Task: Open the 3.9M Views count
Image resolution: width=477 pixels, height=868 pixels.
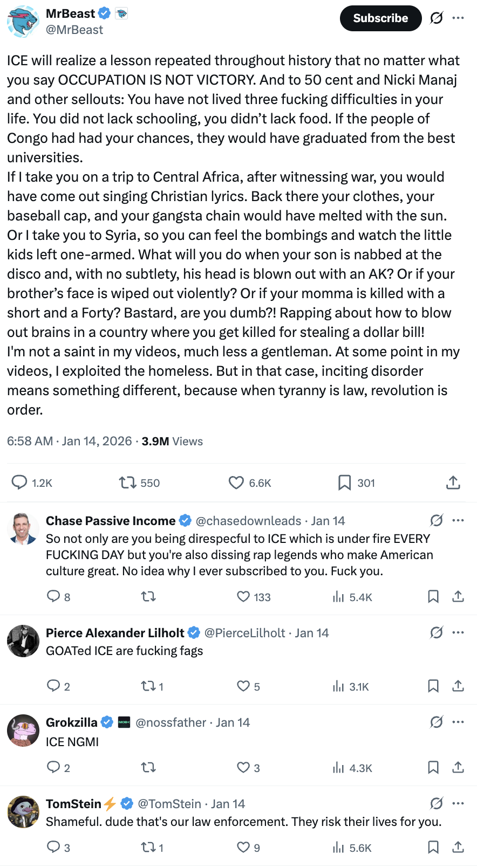Action: [x=172, y=442]
